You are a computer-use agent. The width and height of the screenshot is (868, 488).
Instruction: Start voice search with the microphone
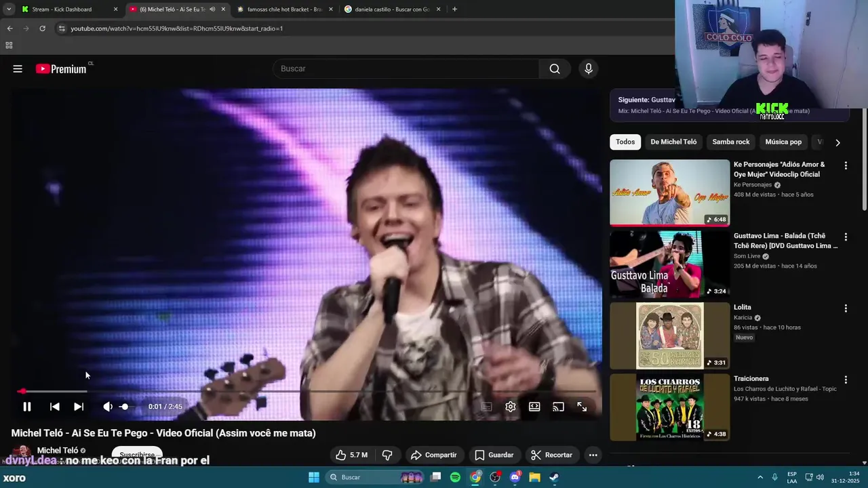click(x=588, y=68)
